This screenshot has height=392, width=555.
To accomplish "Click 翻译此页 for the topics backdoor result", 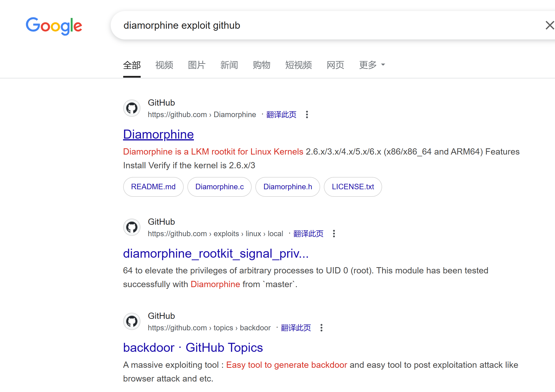I will (x=296, y=328).
